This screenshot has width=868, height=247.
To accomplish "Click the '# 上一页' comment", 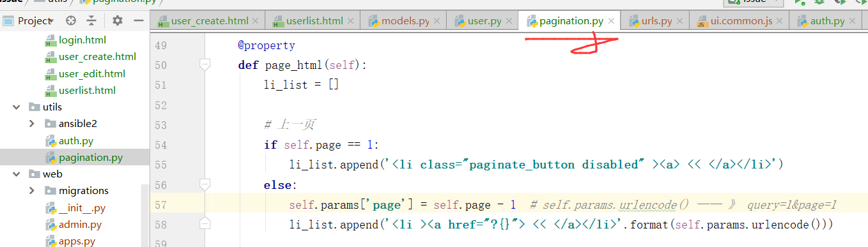I will click(290, 125).
